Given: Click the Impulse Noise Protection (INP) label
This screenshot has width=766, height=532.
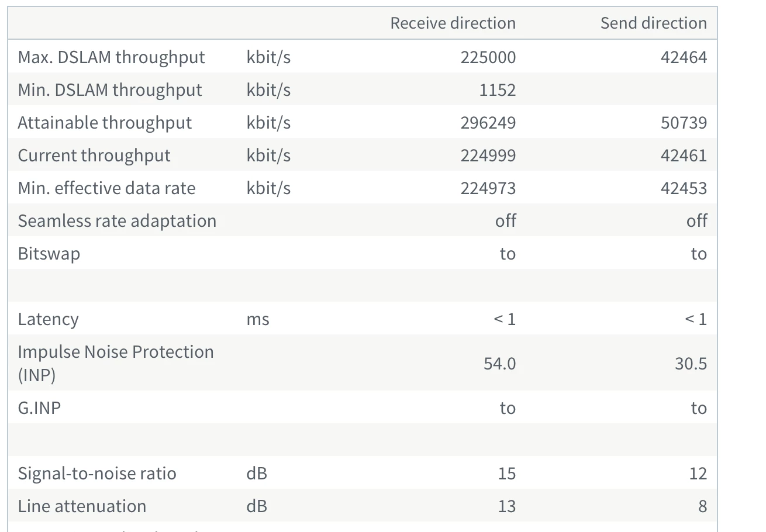Looking at the screenshot, I should [116, 362].
